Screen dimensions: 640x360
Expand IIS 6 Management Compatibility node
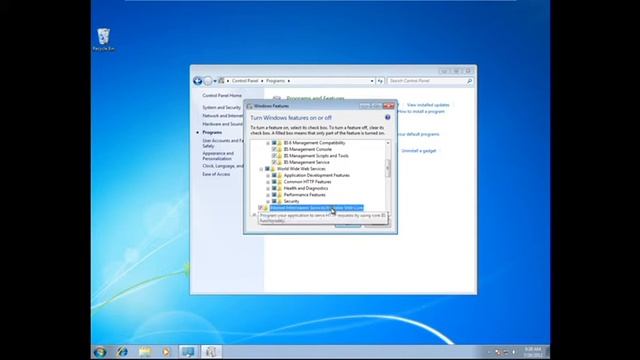tap(268, 143)
